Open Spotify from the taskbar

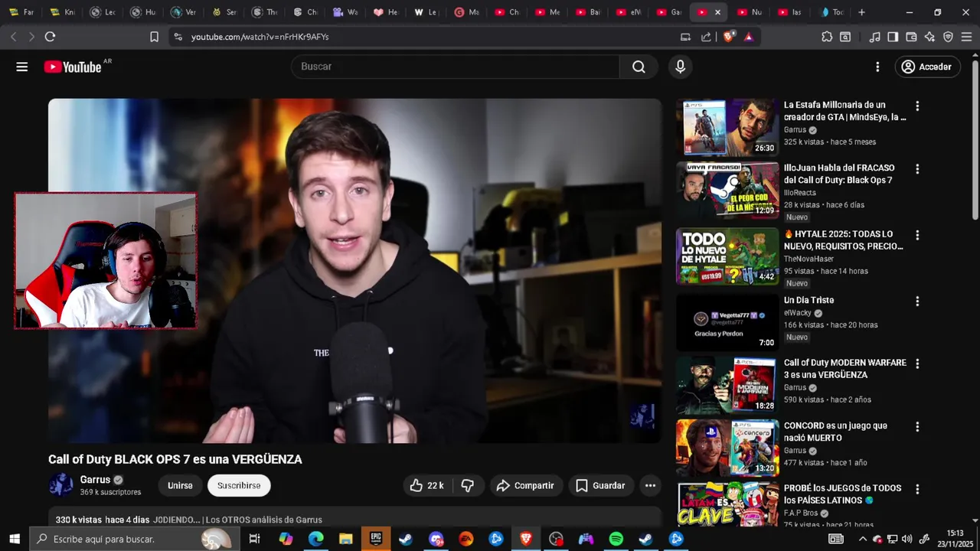616,539
